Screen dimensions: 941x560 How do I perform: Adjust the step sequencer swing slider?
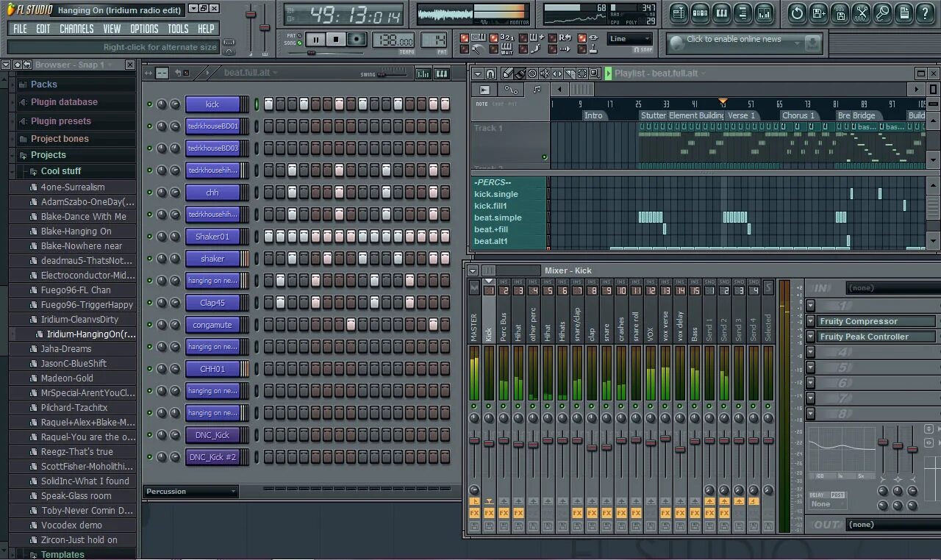pos(393,73)
